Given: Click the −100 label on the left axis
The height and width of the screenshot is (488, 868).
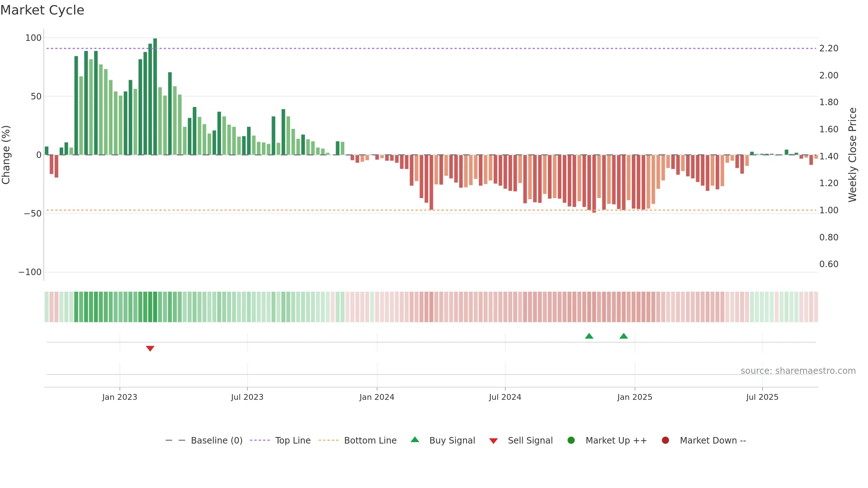Looking at the screenshot, I should (30, 272).
